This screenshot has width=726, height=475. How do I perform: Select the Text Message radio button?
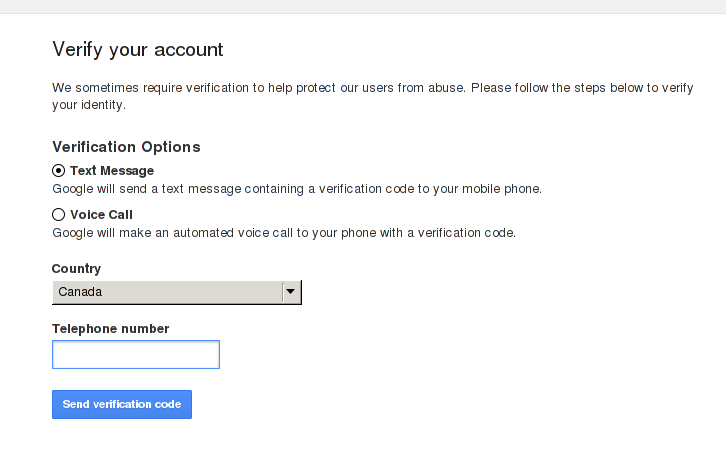click(x=58, y=171)
